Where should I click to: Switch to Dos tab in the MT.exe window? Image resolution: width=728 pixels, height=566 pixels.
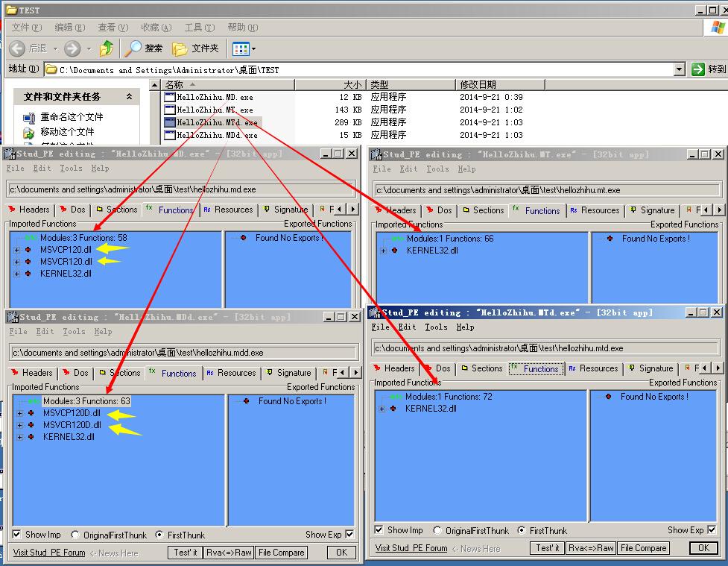tap(439, 210)
